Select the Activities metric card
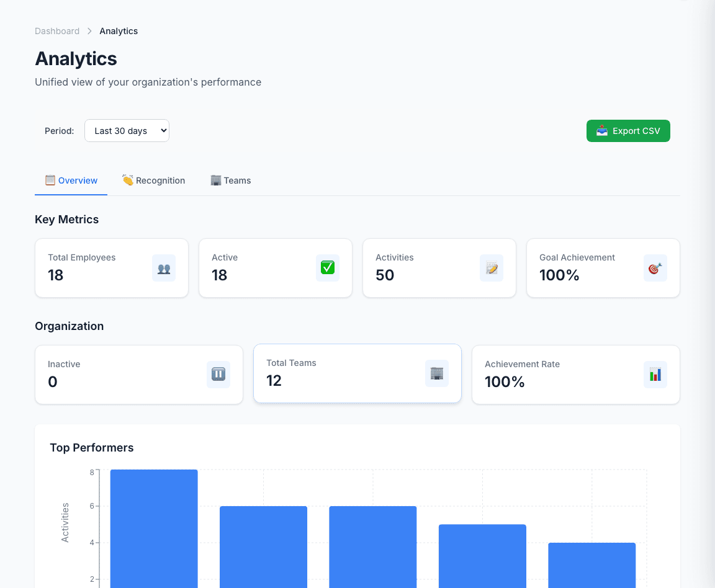The width and height of the screenshot is (715, 588). click(439, 268)
